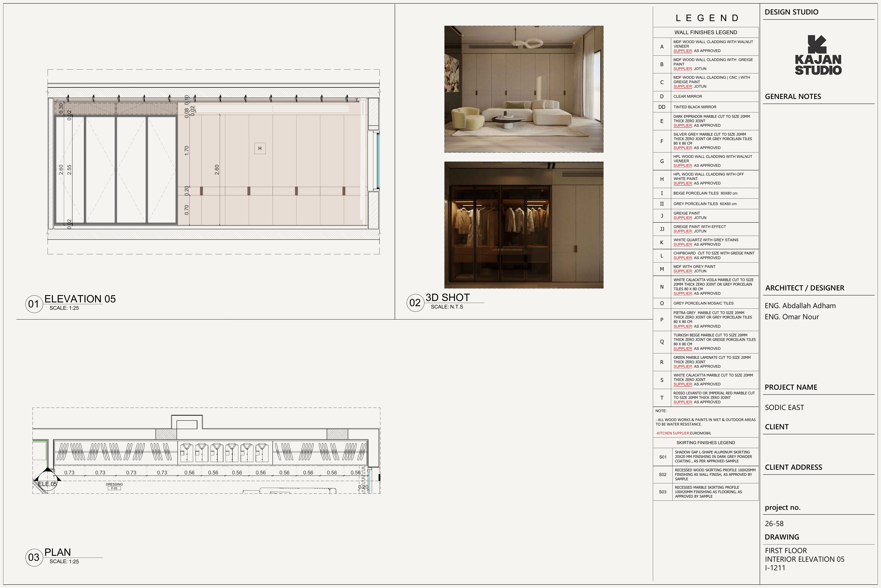This screenshot has width=881, height=588.
Task: Select the drawing number 01 bubble
Action: pyautogui.click(x=34, y=304)
